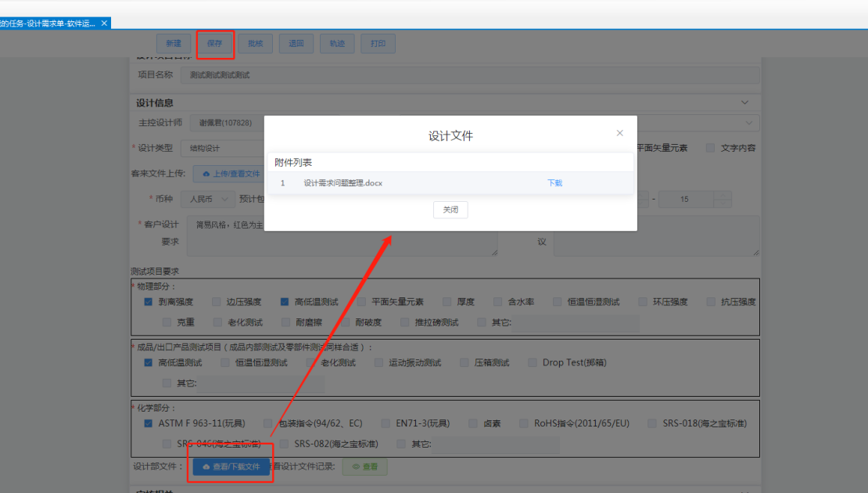Click the stepper arrows beside 15
This screenshot has width=868, height=493.
click(723, 199)
